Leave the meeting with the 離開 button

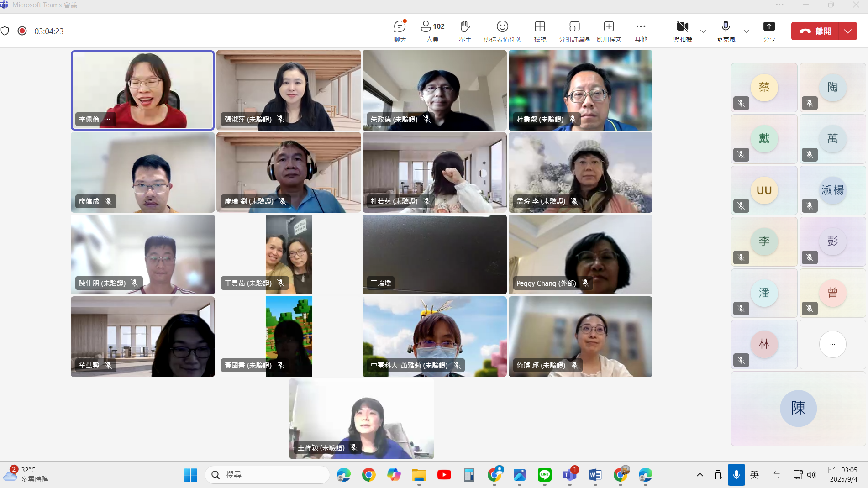coord(816,31)
